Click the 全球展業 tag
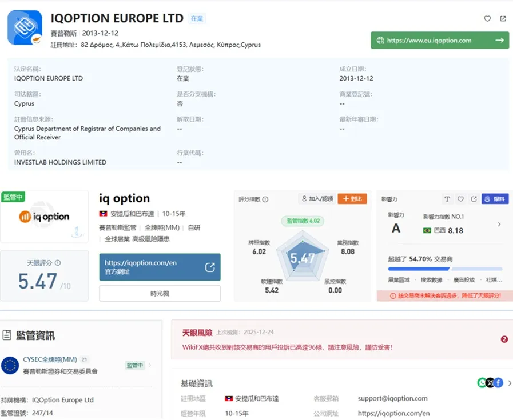Screen dimensions: 513x420 (117, 239)
